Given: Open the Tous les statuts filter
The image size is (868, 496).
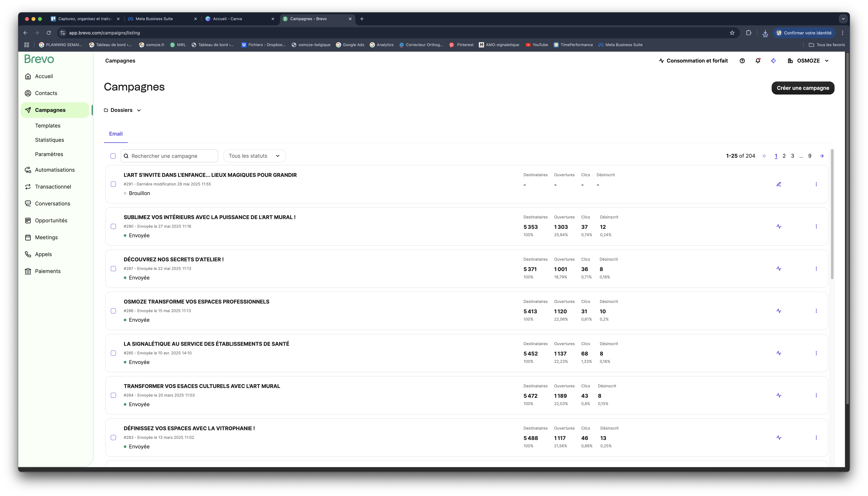Looking at the screenshot, I should point(254,156).
